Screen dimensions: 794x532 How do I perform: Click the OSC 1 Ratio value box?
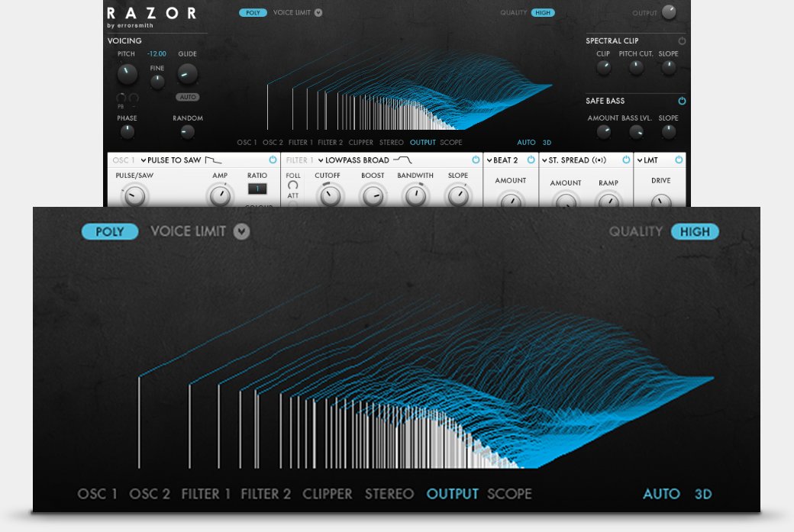click(x=257, y=189)
